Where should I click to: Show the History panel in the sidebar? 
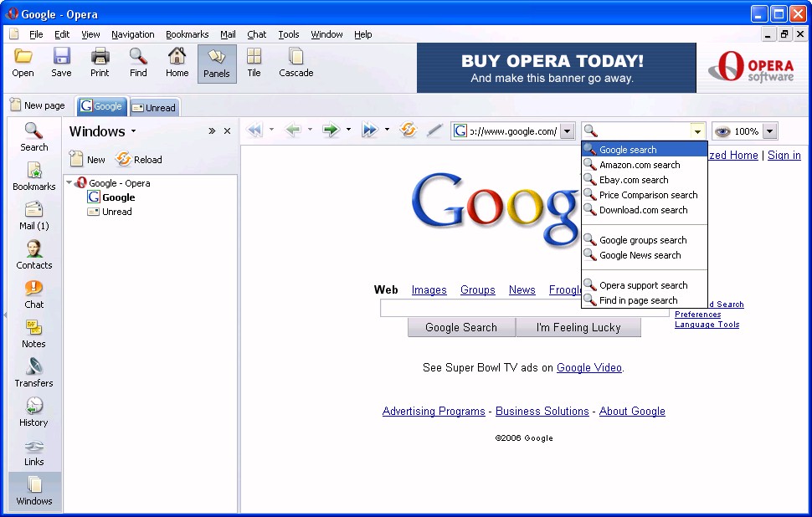(x=34, y=412)
